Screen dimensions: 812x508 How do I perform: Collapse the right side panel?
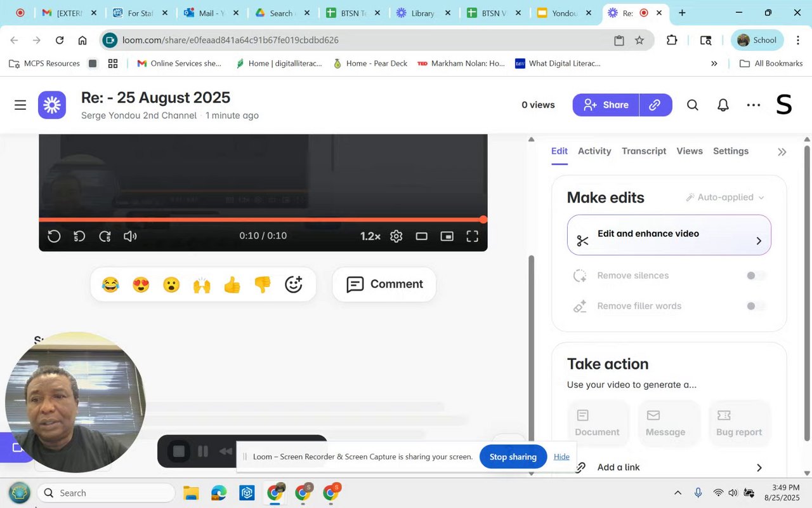tap(782, 152)
